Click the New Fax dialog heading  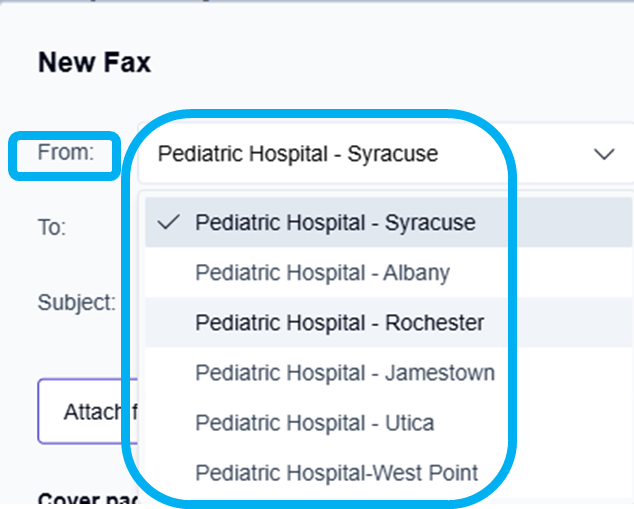coord(94,63)
